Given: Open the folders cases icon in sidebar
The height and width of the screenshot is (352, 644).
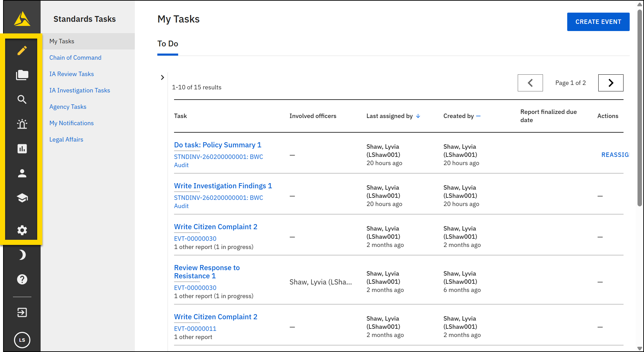Looking at the screenshot, I should pos(22,75).
